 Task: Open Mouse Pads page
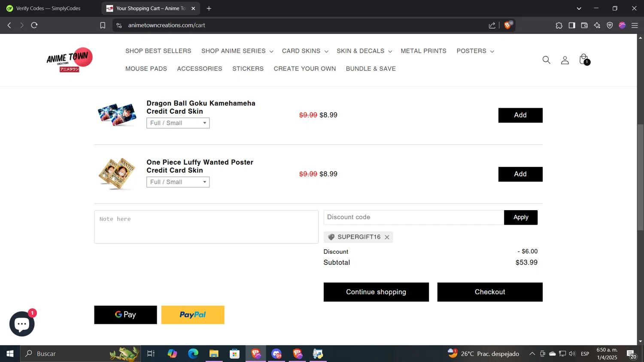[146, 69]
